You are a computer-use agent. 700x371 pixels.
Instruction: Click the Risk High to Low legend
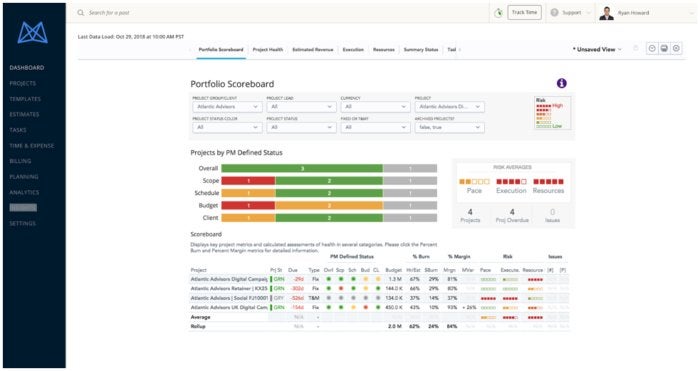552,113
